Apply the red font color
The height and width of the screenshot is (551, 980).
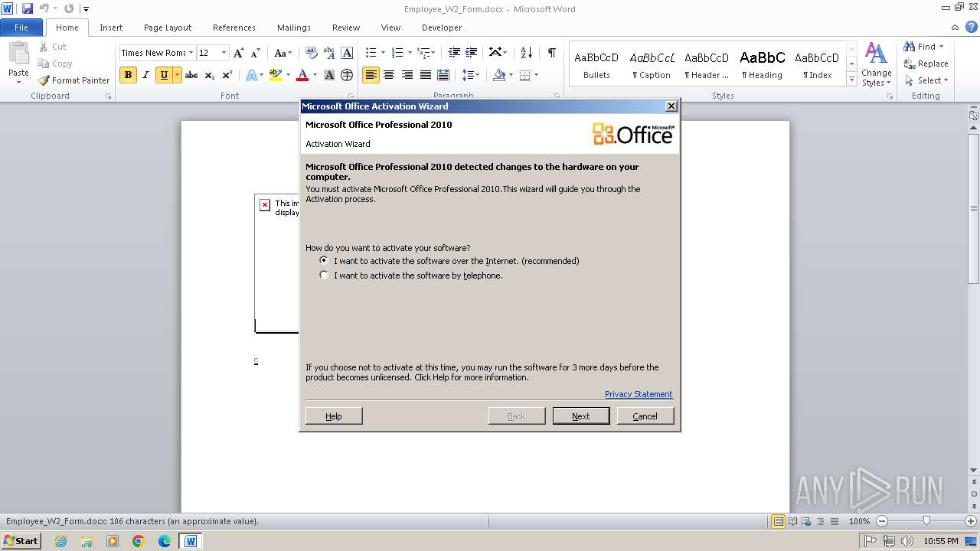tap(302, 75)
